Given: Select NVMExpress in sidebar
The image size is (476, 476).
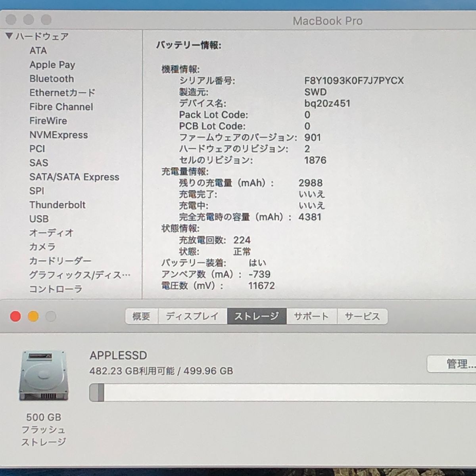Looking at the screenshot, I should (58, 135).
